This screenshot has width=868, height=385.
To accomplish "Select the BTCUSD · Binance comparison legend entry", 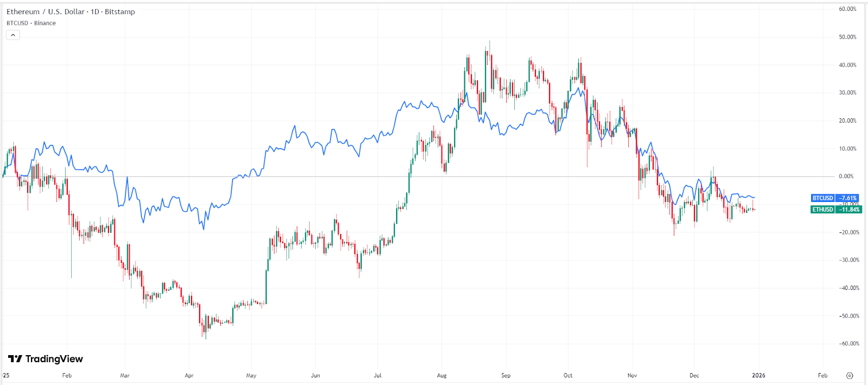I will click(x=30, y=23).
